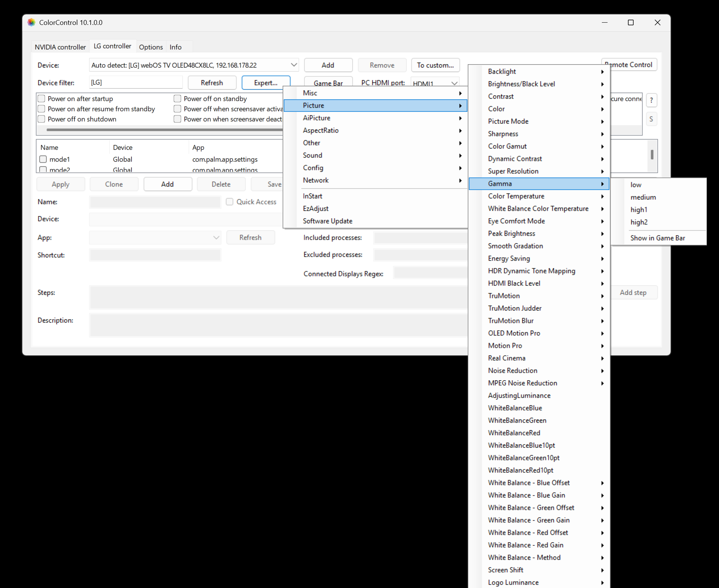Open the "Sound" submenu
Viewport: 719px width, 588px height.
pos(312,155)
